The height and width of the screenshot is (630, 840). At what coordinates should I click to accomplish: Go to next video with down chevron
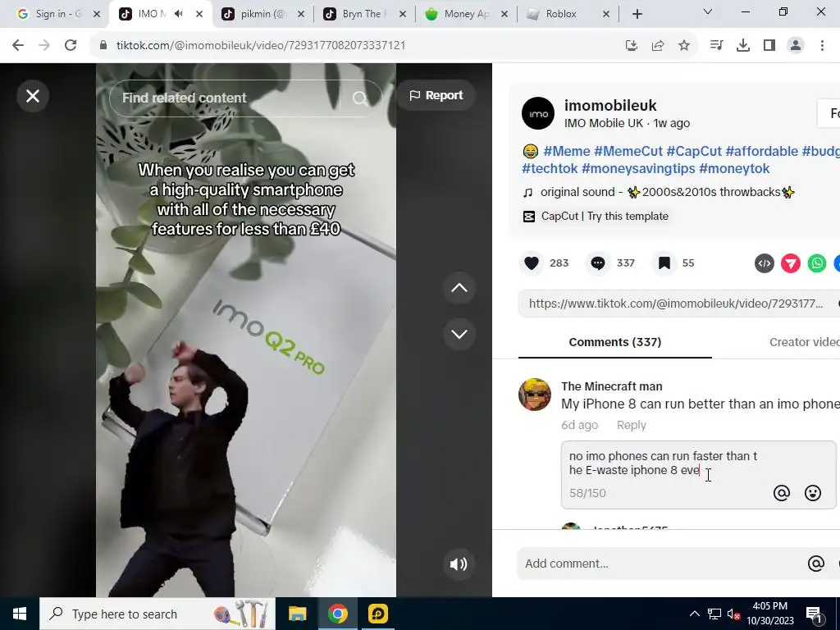pos(459,334)
